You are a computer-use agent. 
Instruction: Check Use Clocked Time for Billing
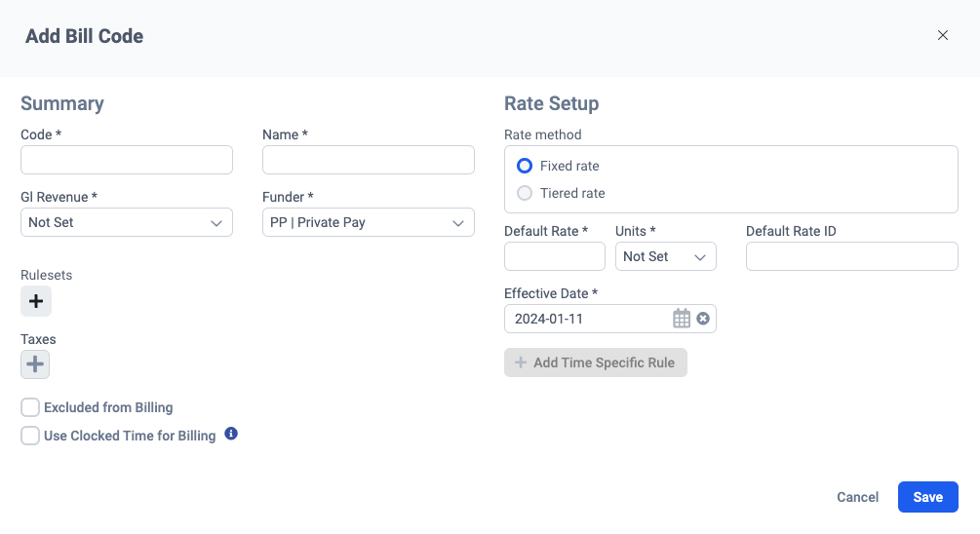[30, 436]
